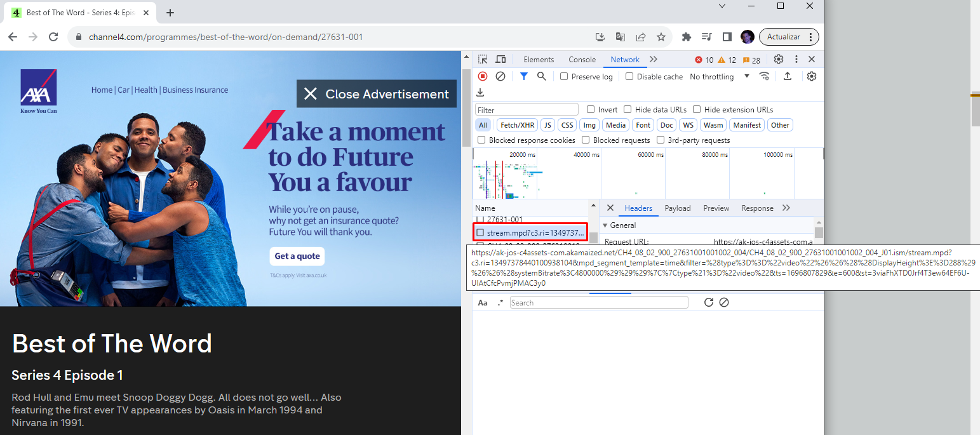Switch to the Console tab
The width and height of the screenshot is (980, 435).
[x=582, y=60]
